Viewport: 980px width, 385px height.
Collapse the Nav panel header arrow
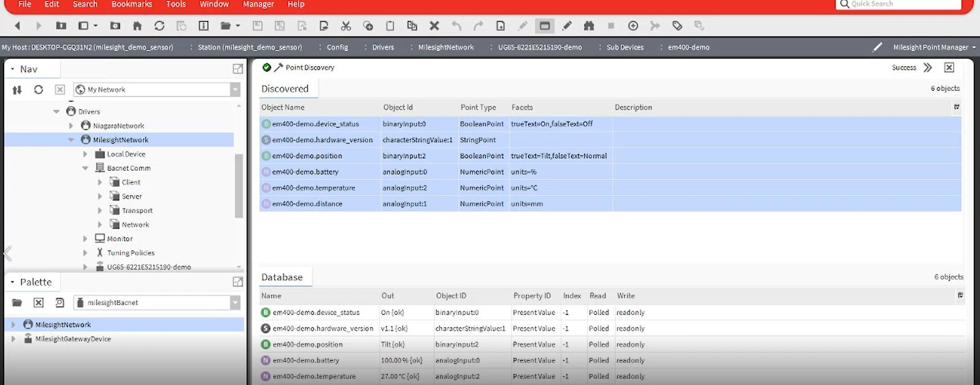pos(12,69)
